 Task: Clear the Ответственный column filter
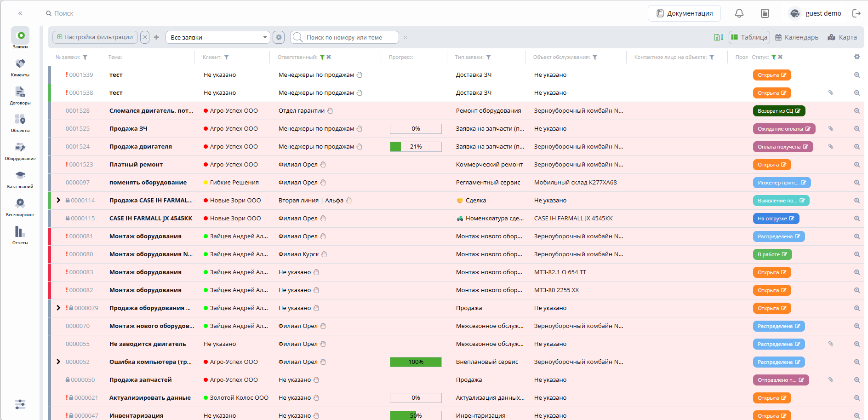click(x=329, y=58)
